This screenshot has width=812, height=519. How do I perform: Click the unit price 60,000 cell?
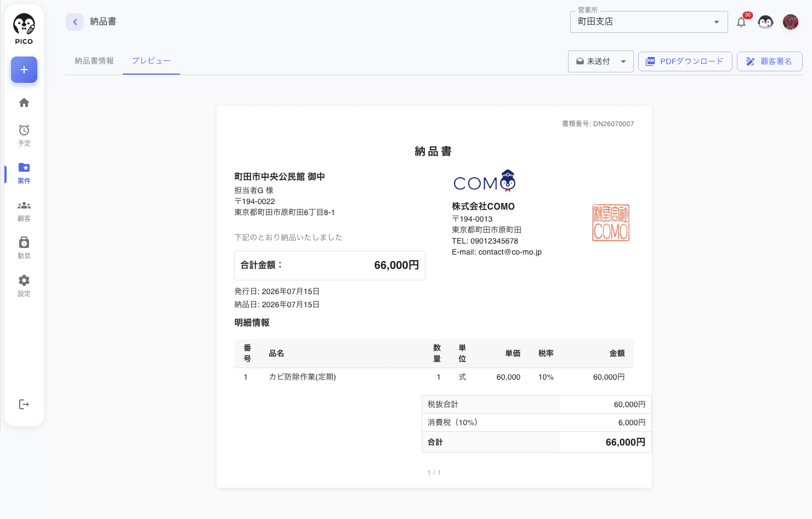[508, 377]
